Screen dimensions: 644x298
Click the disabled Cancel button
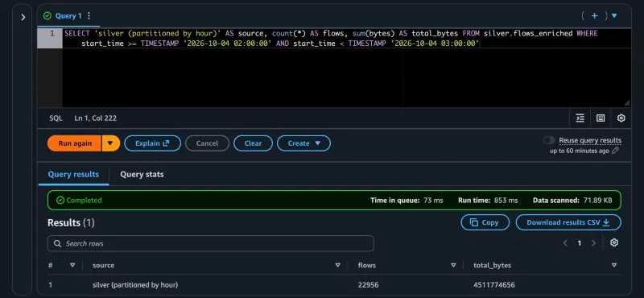pos(207,143)
